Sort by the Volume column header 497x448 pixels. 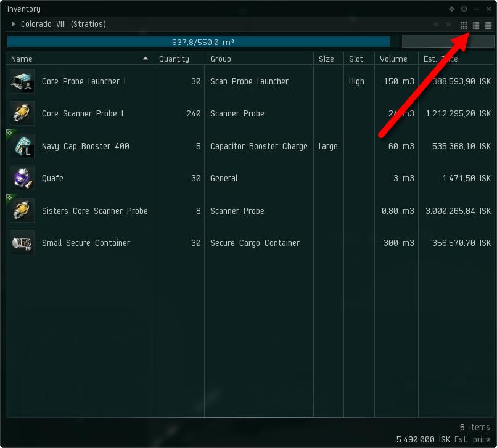tap(393, 59)
